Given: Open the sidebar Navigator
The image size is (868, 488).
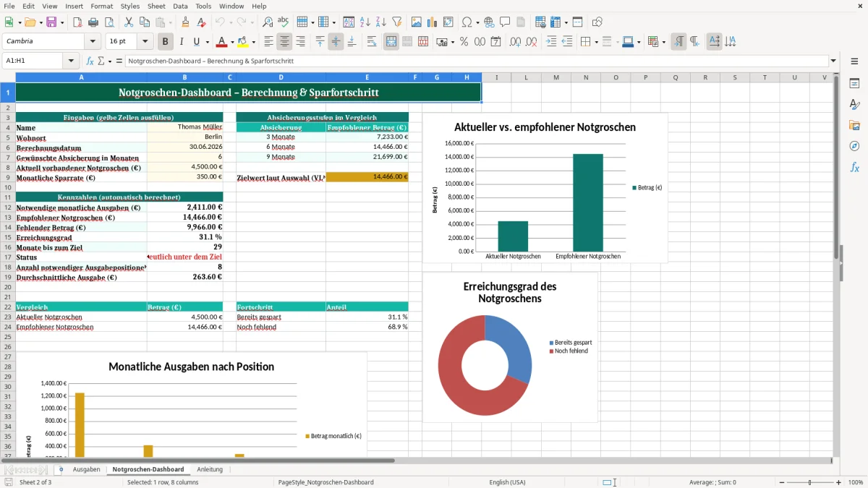Looking at the screenshot, I should [854, 146].
